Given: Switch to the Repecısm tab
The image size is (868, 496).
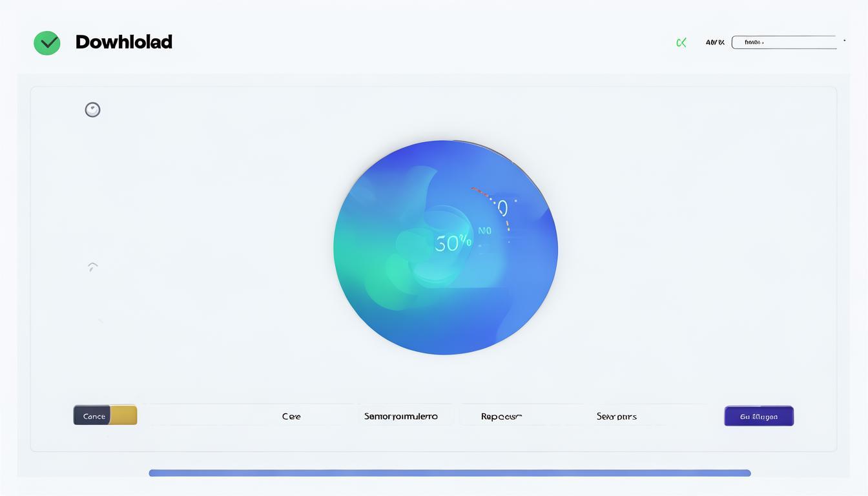Looking at the screenshot, I should pyautogui.click(x=501, y=417).
